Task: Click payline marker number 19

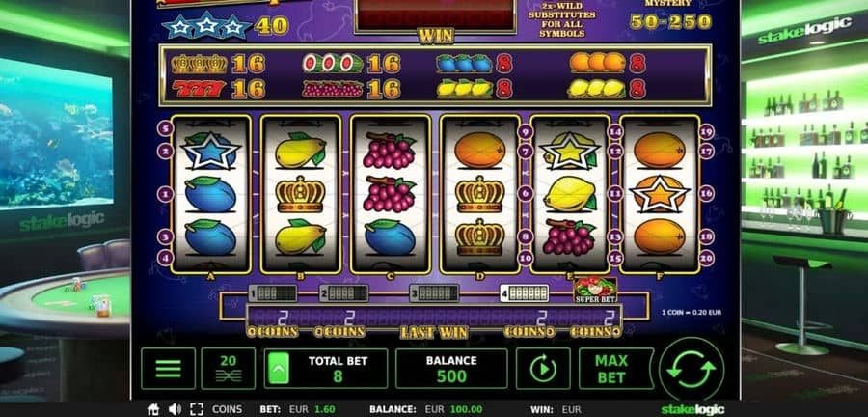Action: click(706, 132)
